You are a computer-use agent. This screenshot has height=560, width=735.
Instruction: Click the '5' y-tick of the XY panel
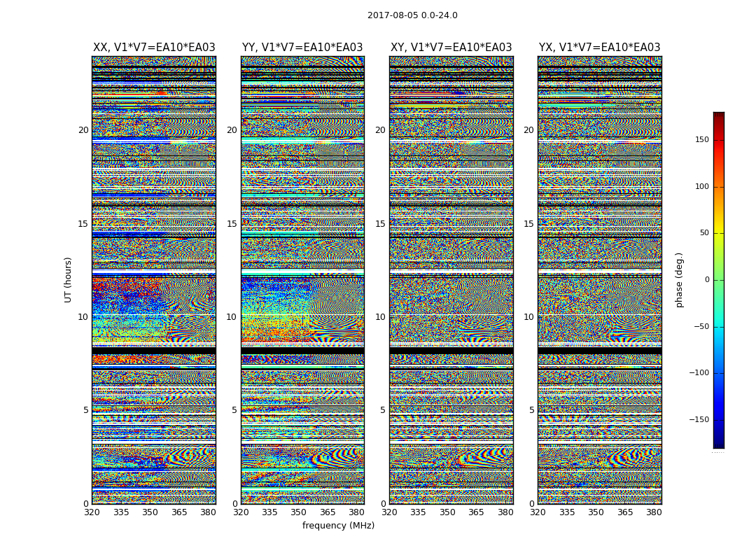[382, 410]
